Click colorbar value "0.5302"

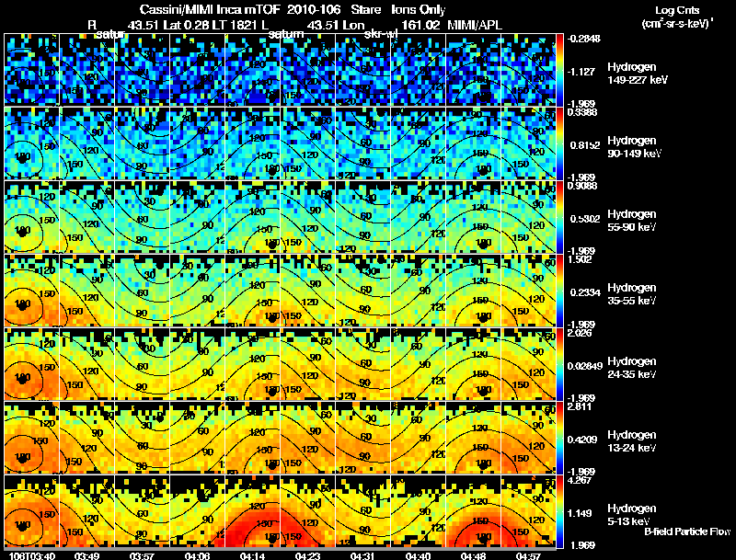pyautogui.click(x=585, y=219)
